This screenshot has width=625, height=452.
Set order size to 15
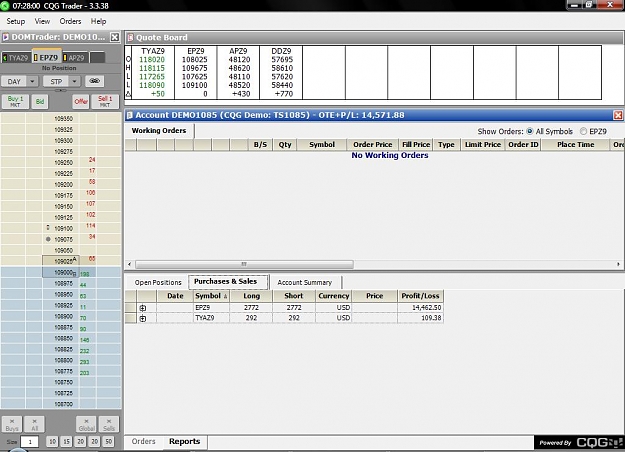66,441
